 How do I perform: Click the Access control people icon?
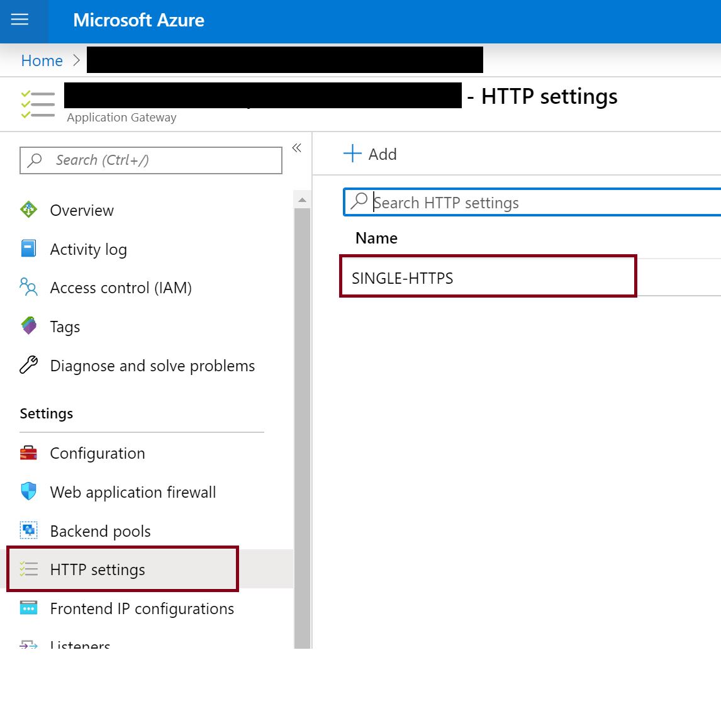coord(28,288)
